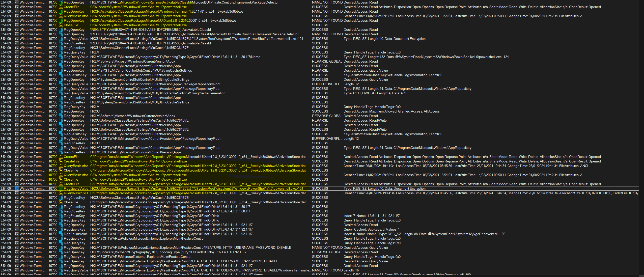Click detail containing 'AllocationSize: 01/01/1601 01:00:00'
This screenshot has width=644, height=277.
coord(491,193)
